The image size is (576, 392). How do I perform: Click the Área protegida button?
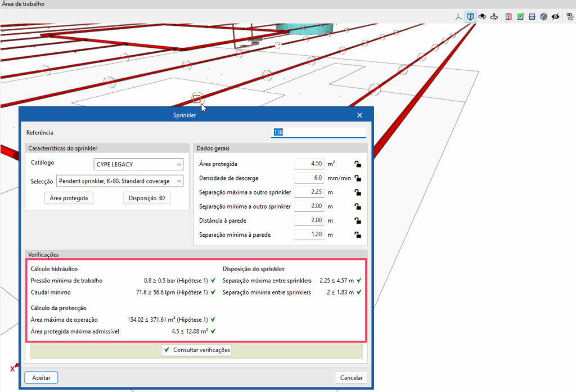click(69, 198)
